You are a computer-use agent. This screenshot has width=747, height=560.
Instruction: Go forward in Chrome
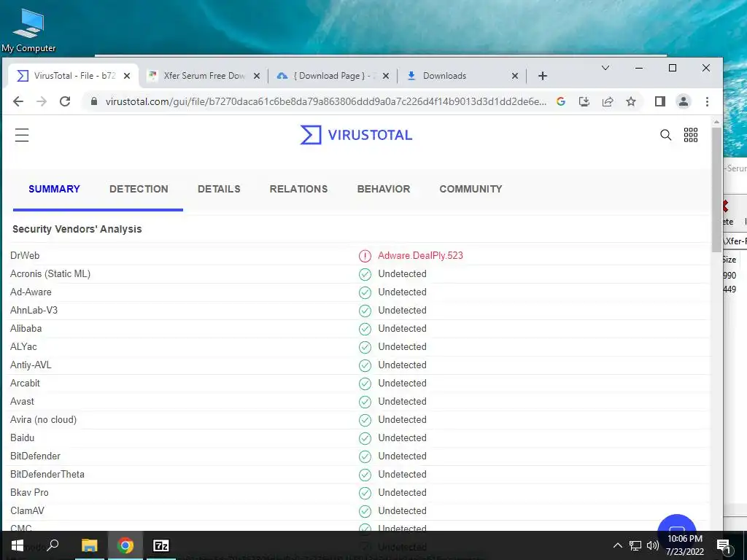click(42, 101)
